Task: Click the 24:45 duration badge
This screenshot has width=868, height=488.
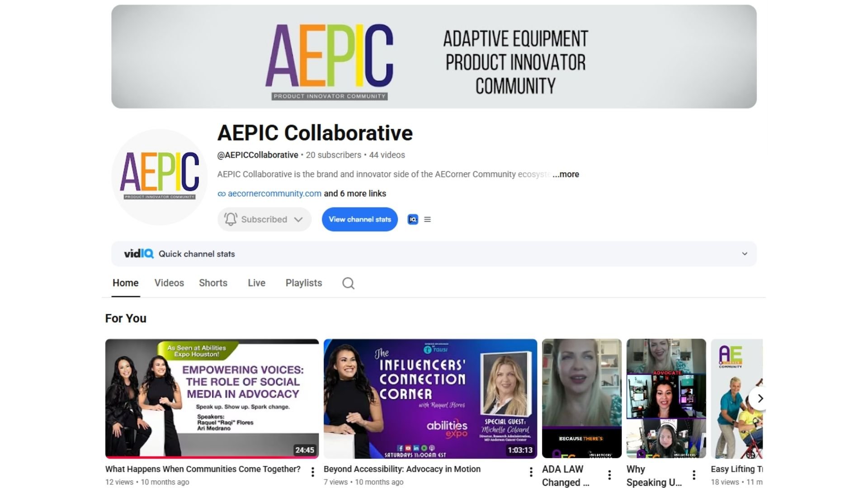Action: [305, 450]
